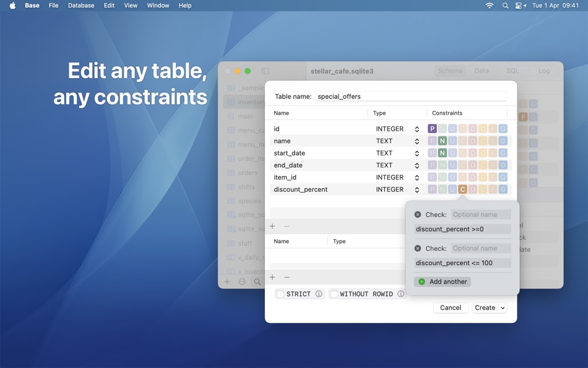Focus Optional name field of first check
This screenshot has height=368, width=588.
coord(481,215)
